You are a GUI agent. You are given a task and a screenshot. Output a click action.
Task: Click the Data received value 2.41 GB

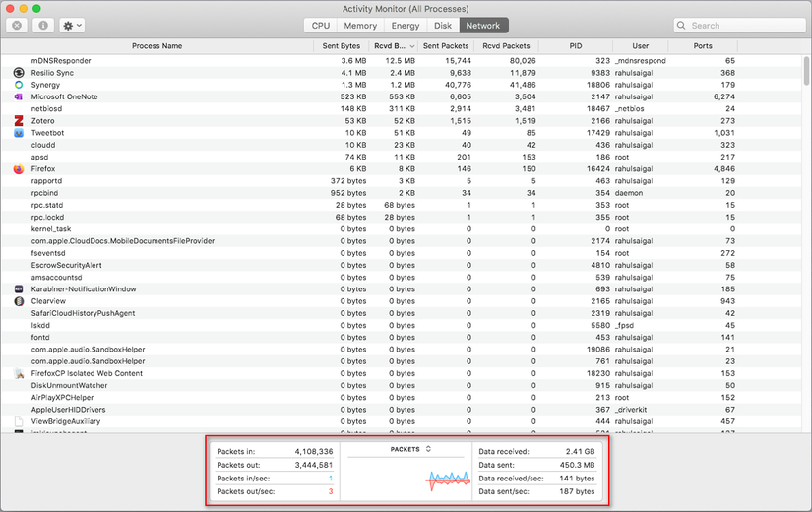(x=580, y=451)
